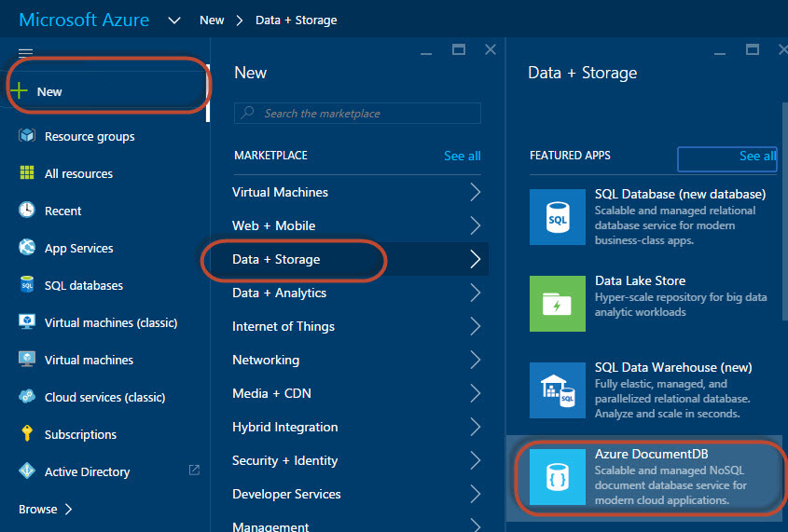Image resolution: width=788 pixels, height=532 pixels.
Task: Click the SQL Data Warehouse icon
Action: pos(557,390)
